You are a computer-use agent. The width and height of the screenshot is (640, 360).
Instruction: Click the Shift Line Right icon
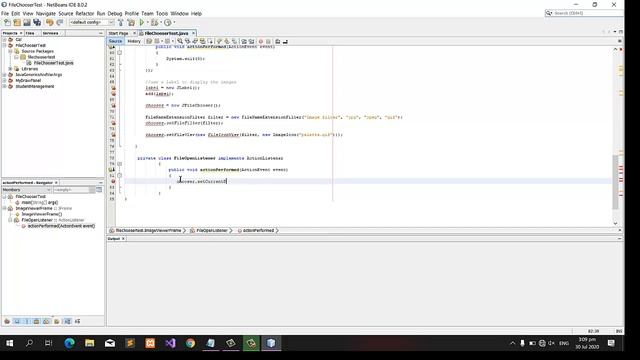point(251,41)
